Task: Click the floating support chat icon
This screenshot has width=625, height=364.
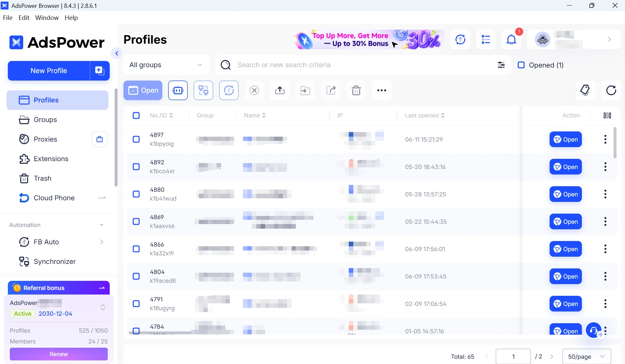Action: pos(594,330)
